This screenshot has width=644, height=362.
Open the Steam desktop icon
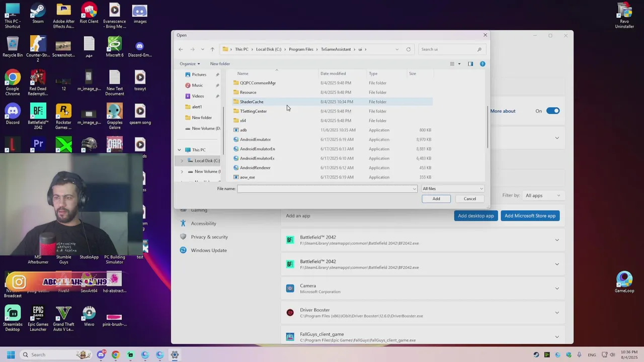[38, 14]
